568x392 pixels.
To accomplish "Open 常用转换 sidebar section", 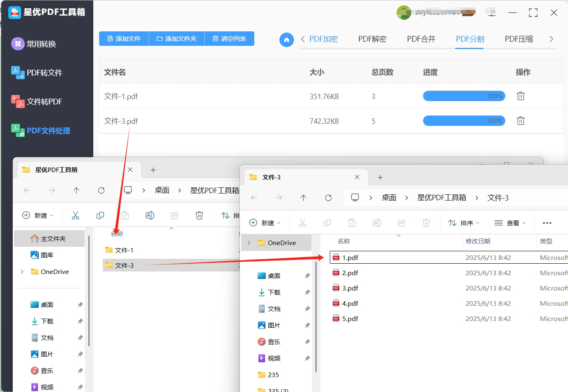I will tap(34, 44).
